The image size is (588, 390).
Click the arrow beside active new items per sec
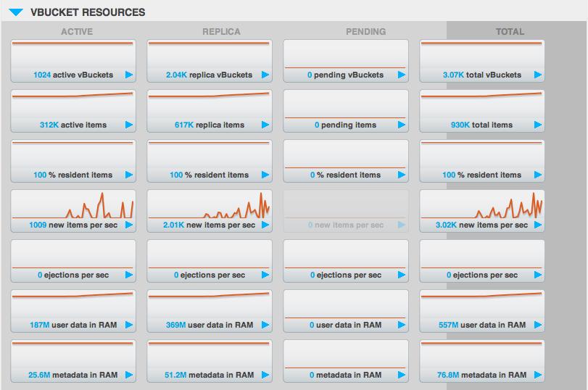click(129, 225)
